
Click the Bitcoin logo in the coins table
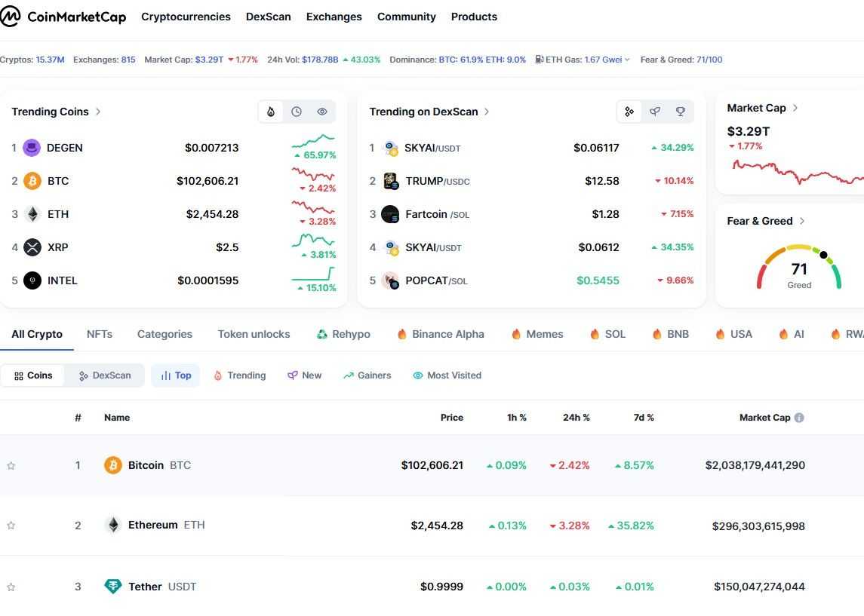pos(113,465)
